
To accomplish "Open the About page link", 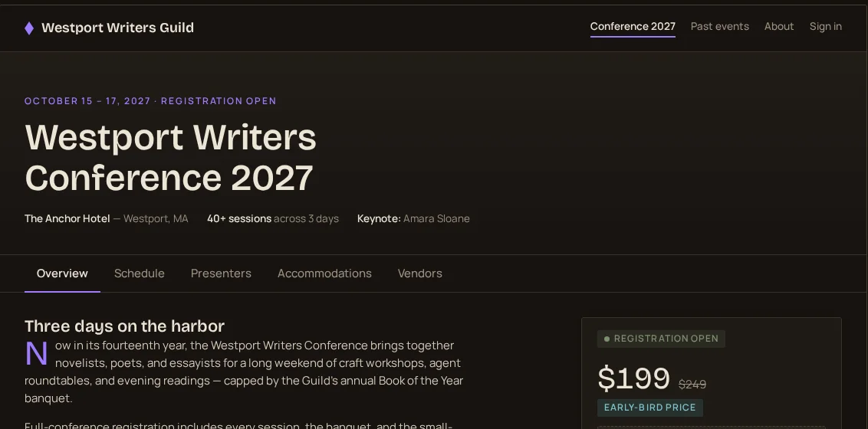I will 779,27.
